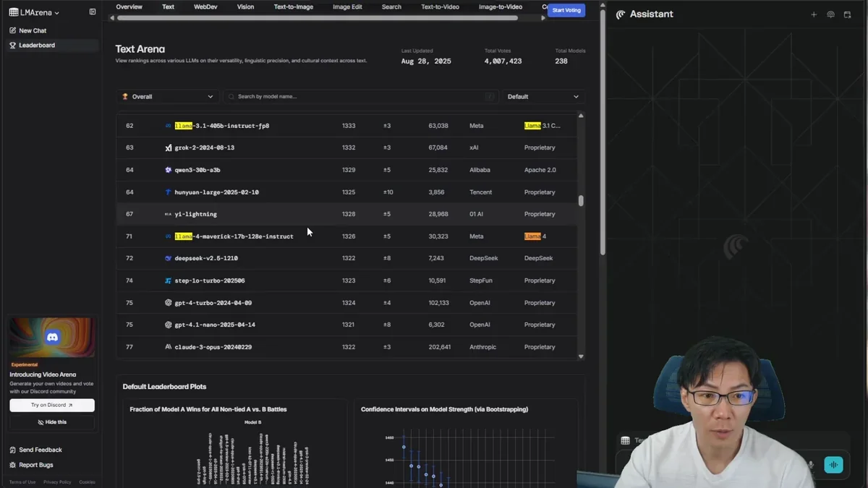Screen dimensions: 868x488
Task: Click the model name claude-3-opus-20240229
Action: click(x=213, y=347)
